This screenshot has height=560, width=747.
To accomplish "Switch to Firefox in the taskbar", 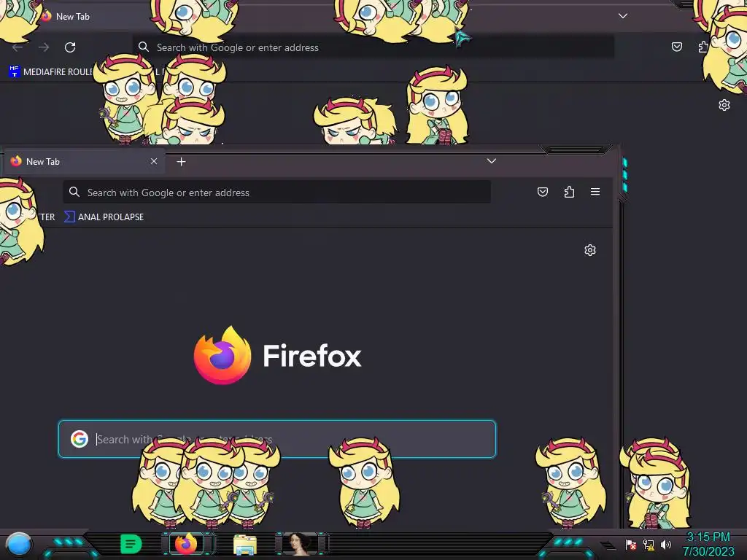I will 186,544.
